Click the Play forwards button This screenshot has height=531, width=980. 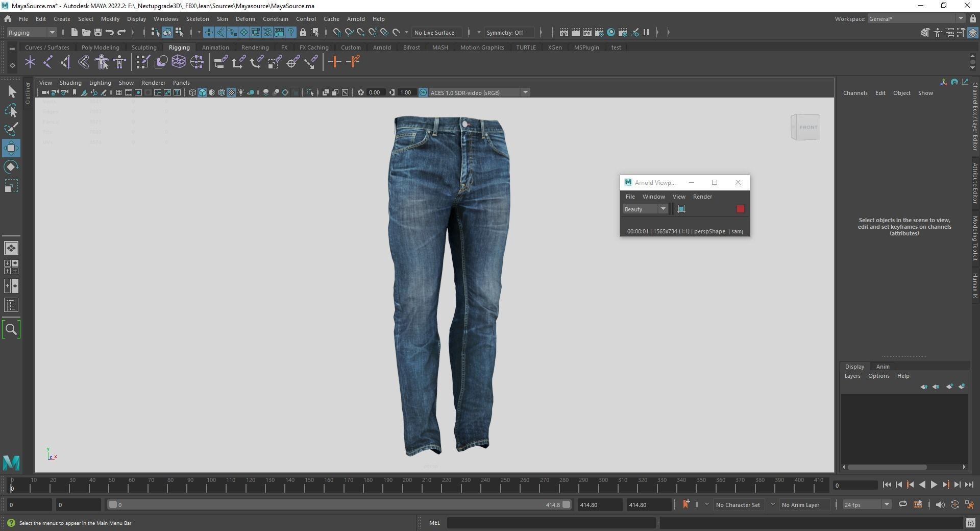934,485
